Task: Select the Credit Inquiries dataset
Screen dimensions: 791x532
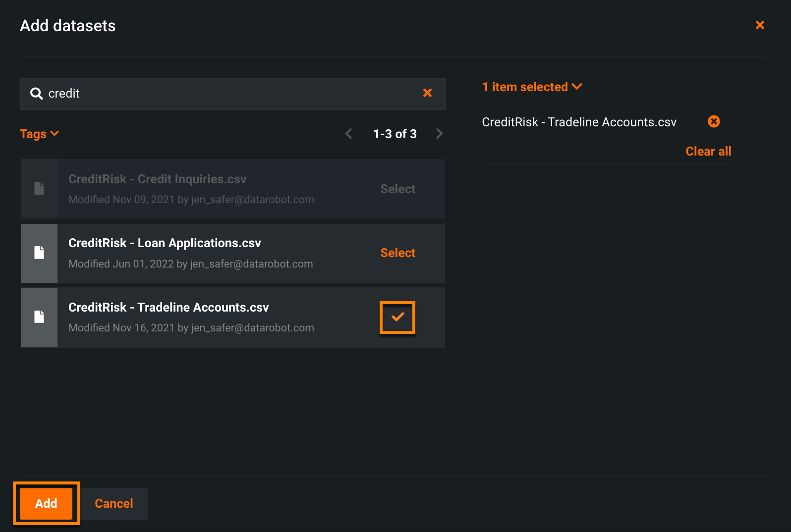Action: 397,189
